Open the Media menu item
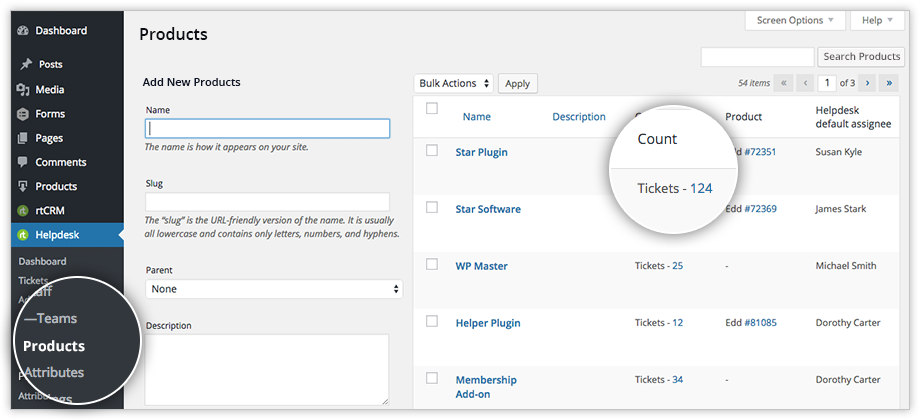The height and width of the screenshot is (420, 920). point(50,90)
